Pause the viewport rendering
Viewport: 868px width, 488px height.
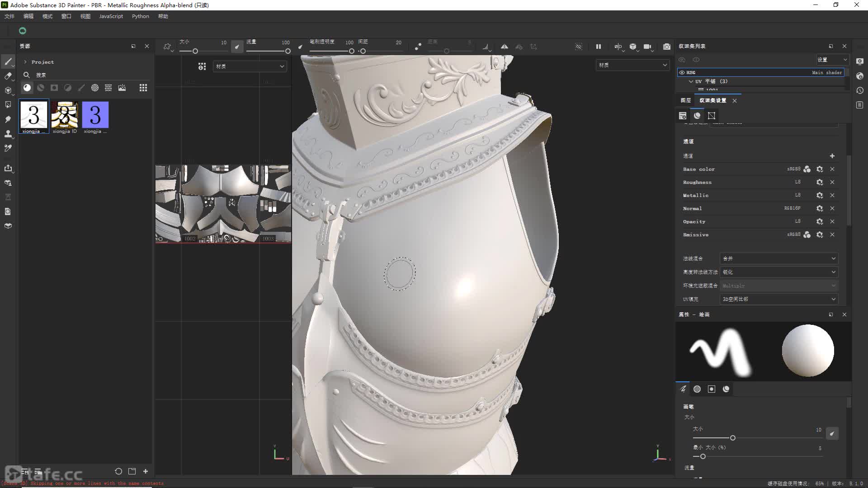[599, 47]
